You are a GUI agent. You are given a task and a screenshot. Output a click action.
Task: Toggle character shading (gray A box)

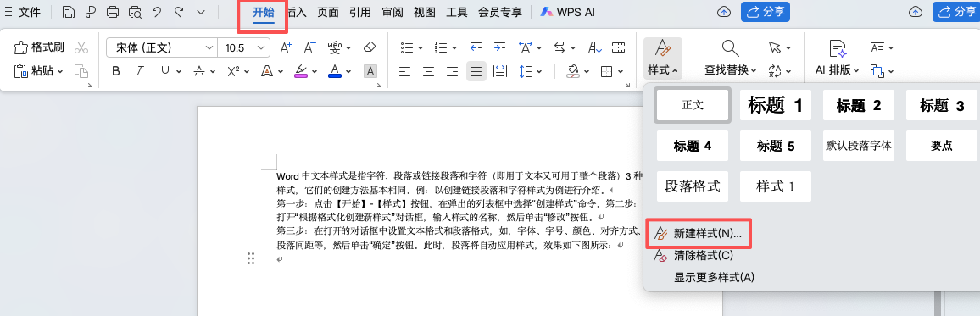(370, 71)
